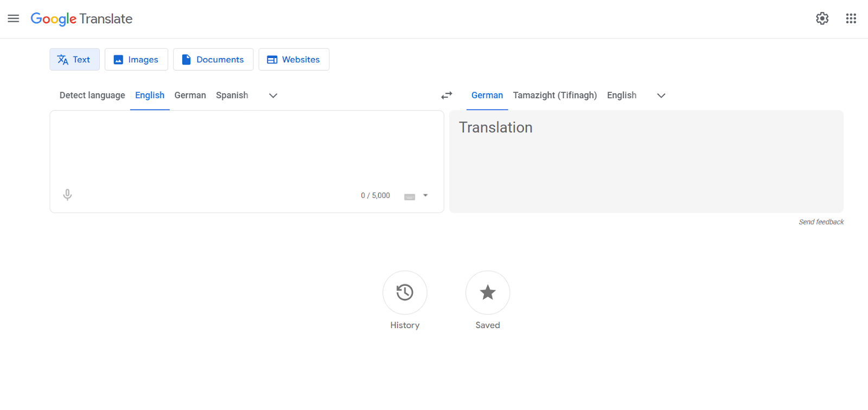This screenshot has width=868, height=410.
Task: Select German as target language
Action: [x=487, y=95]
